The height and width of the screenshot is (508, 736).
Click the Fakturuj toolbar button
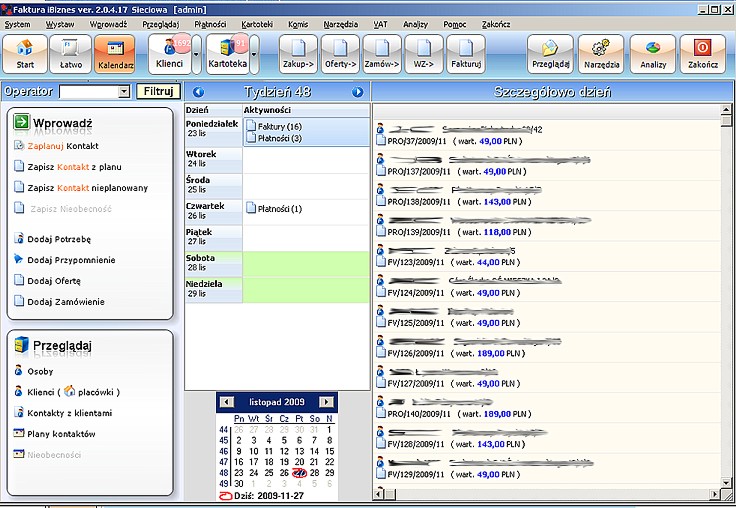click(x=465, y=53)
